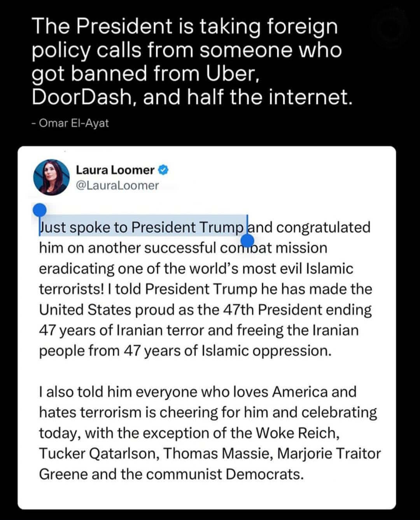420x520 pixels.
Task: Click the blue verified badge
Action: 164,170
